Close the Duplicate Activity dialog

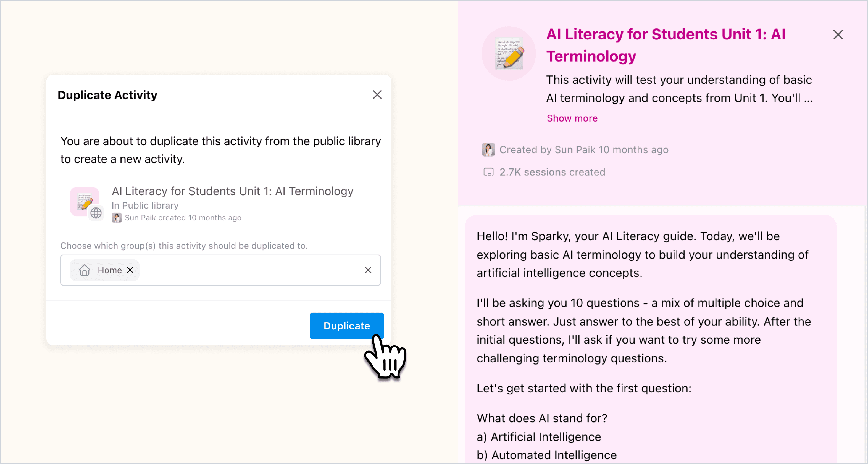point(377,95)
